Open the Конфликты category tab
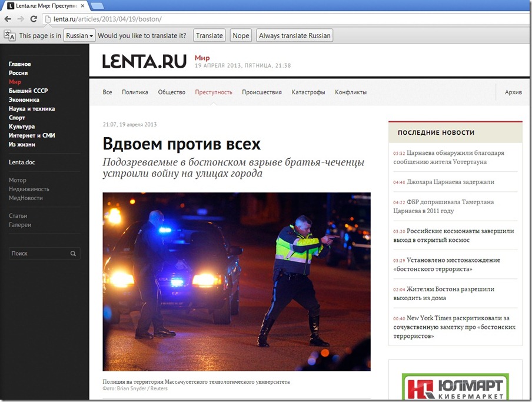532x402 pixels. [x=350, y=92]
